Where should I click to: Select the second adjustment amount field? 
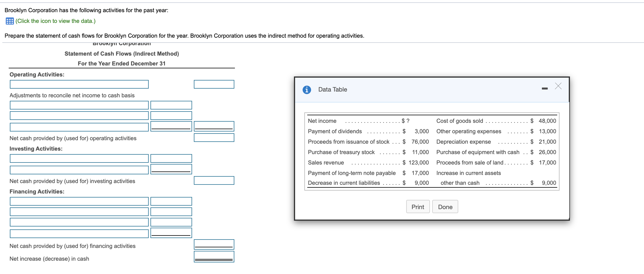[171, 116]
